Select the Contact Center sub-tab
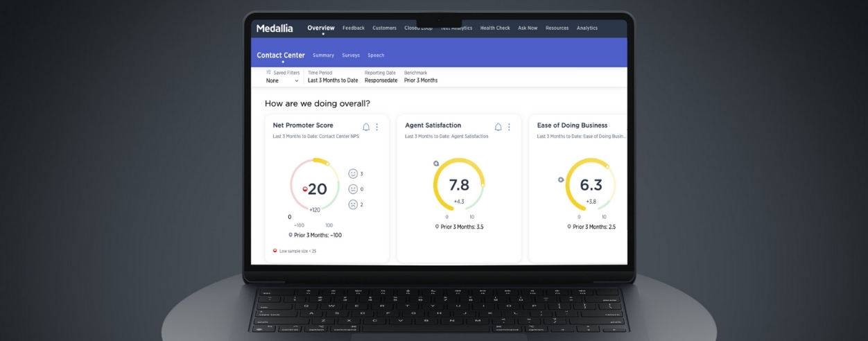This screenshot has width=868, height=341. point(281,55)
